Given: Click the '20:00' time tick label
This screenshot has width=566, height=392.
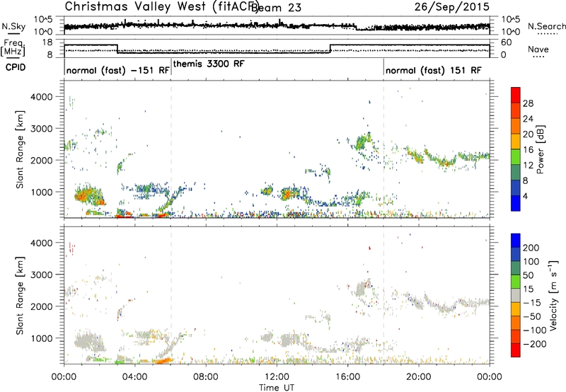Looking at the screenshot, I should click(418, 377).
